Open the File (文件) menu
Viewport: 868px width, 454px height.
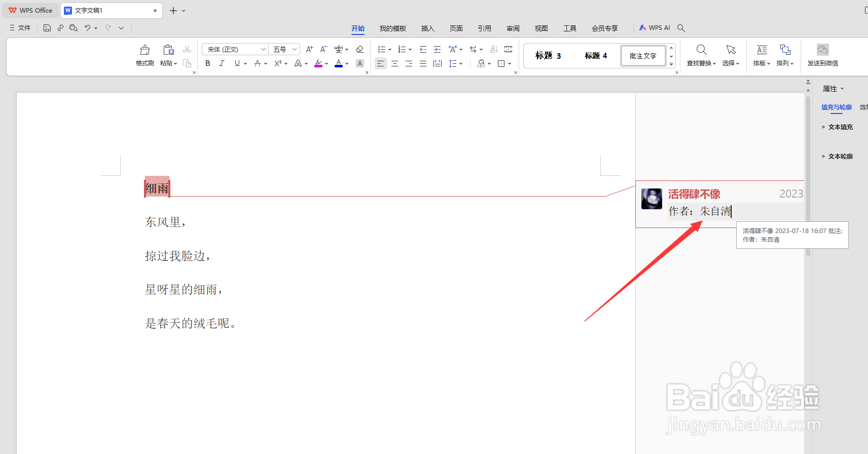pyautogui.click(x=20, y=28)
